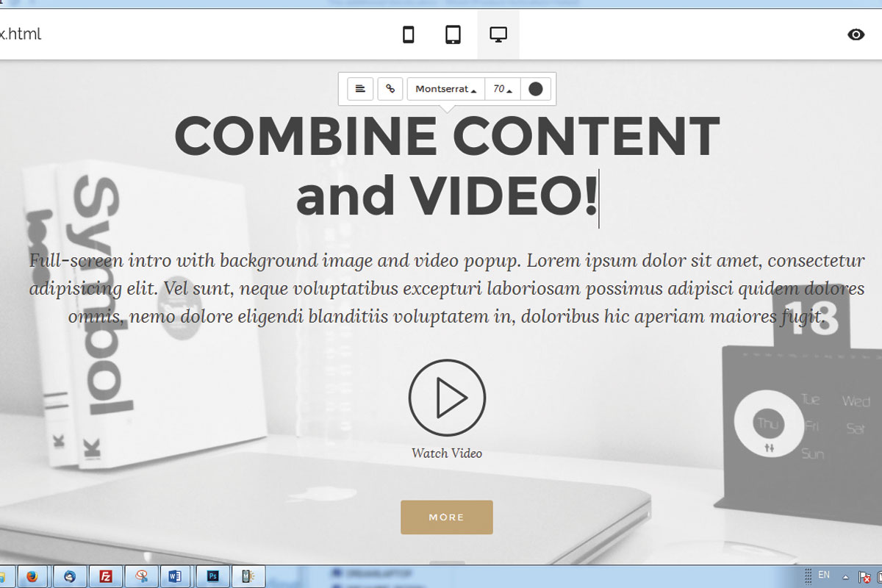882x588 pixels.
Task: Switch to mobile phone preview
Action: click(x=409, y=35)
